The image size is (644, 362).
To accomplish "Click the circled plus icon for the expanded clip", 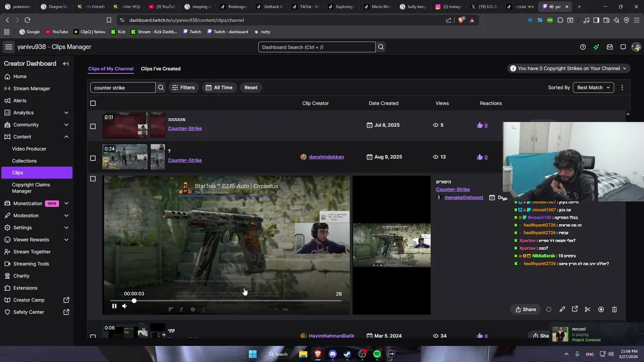I will pos(601,309).
